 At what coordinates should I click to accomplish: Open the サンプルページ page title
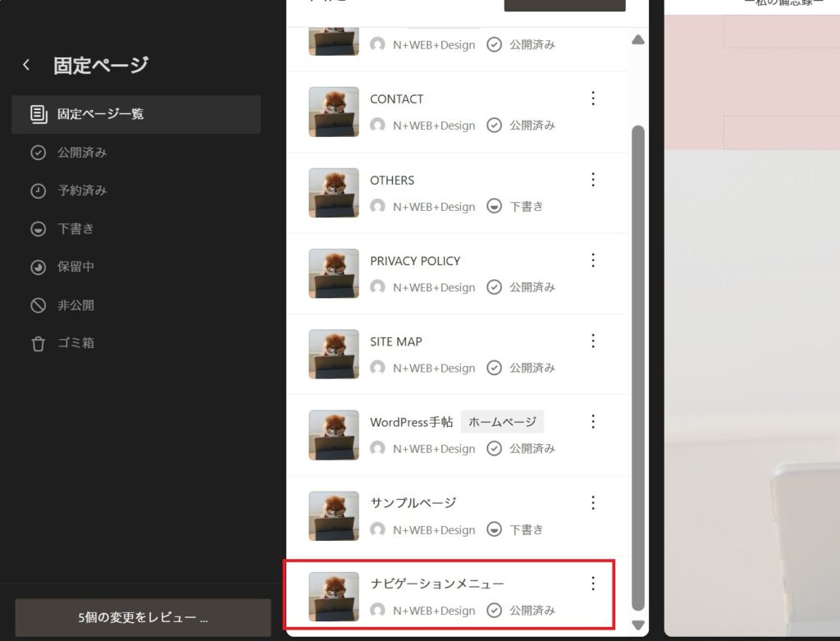coord(413,503)
